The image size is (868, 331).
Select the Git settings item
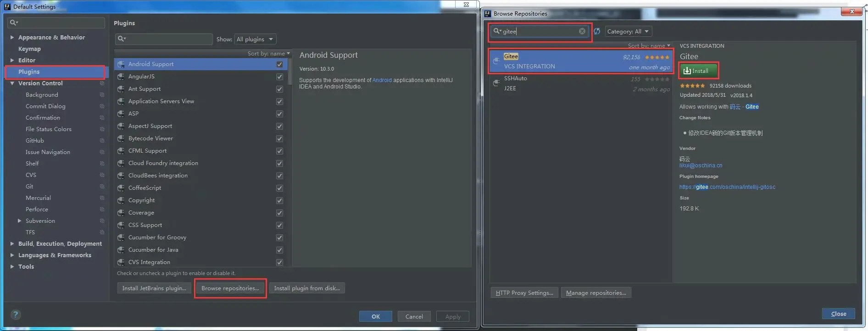coord(29,187)
